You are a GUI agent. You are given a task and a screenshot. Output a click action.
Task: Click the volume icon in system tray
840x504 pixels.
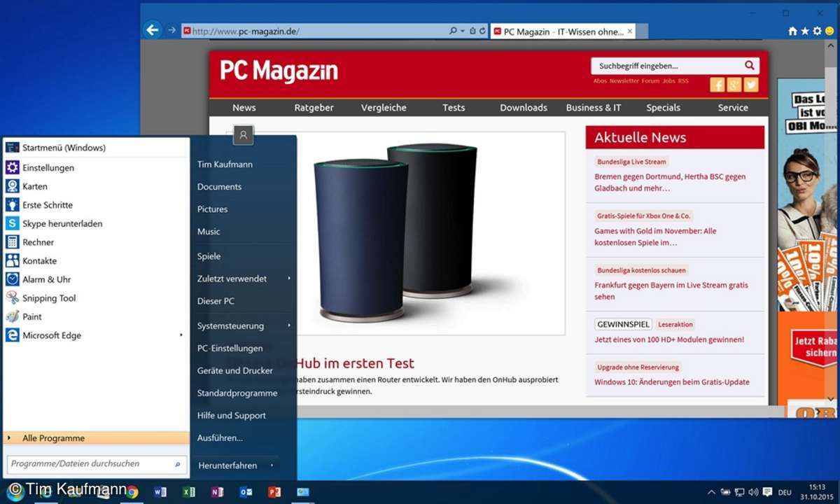click(x=753, y=492)
